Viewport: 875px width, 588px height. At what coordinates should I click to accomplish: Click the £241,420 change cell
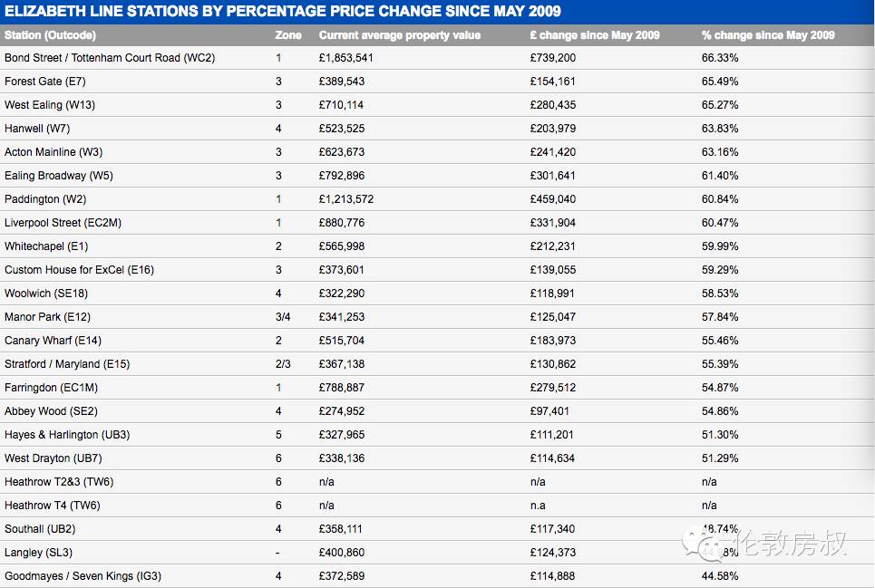tap(553, 152)
